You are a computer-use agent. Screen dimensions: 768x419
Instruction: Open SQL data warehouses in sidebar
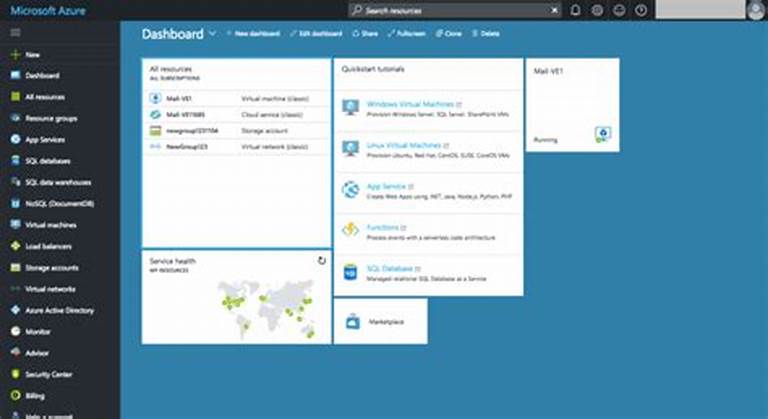click(58, 182)
